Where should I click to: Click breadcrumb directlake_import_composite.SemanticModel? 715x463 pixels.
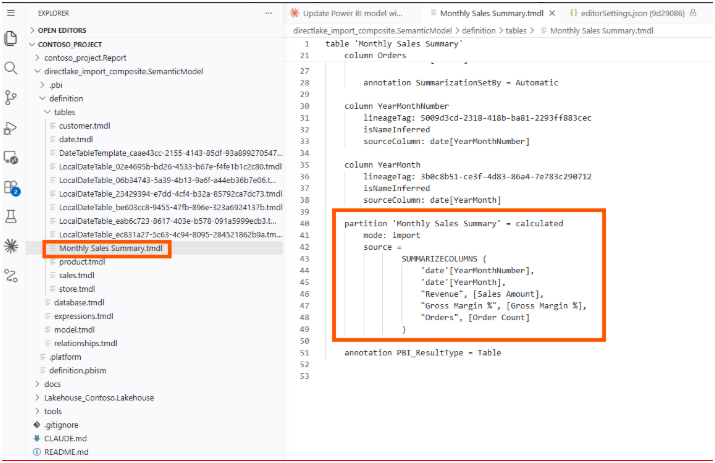(x=373, y=31)
